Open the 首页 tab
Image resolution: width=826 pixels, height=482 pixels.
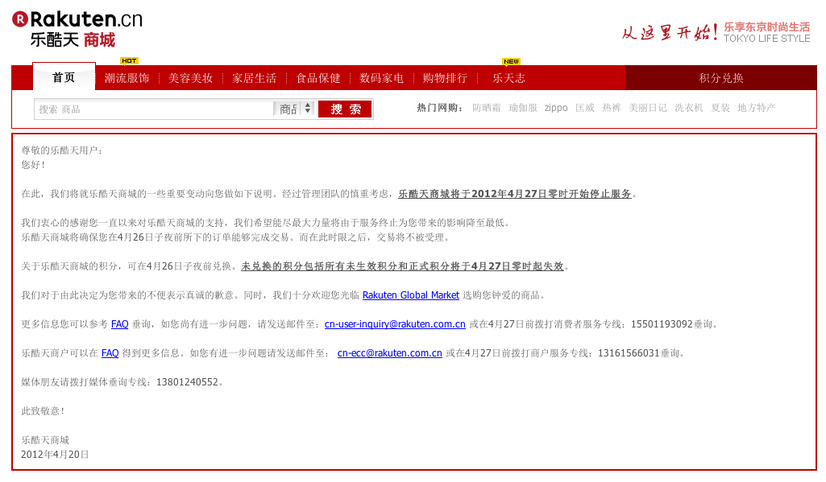[64, 77]
